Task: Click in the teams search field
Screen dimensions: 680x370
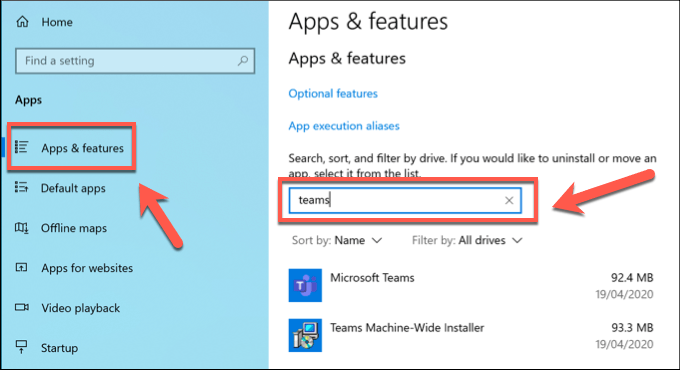Action: click(x=405, y=200)
